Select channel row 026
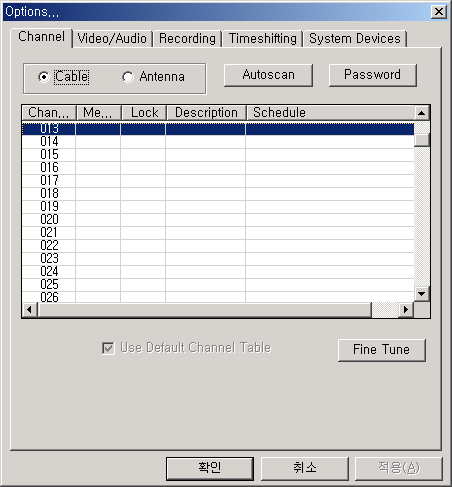 pyautogui.click(x=218, y=297)
